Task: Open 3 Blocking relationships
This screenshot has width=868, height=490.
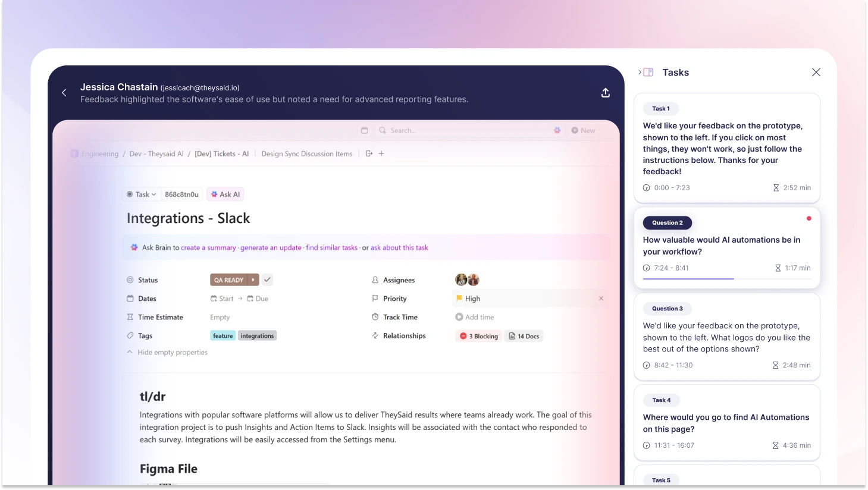Action: 478,336
